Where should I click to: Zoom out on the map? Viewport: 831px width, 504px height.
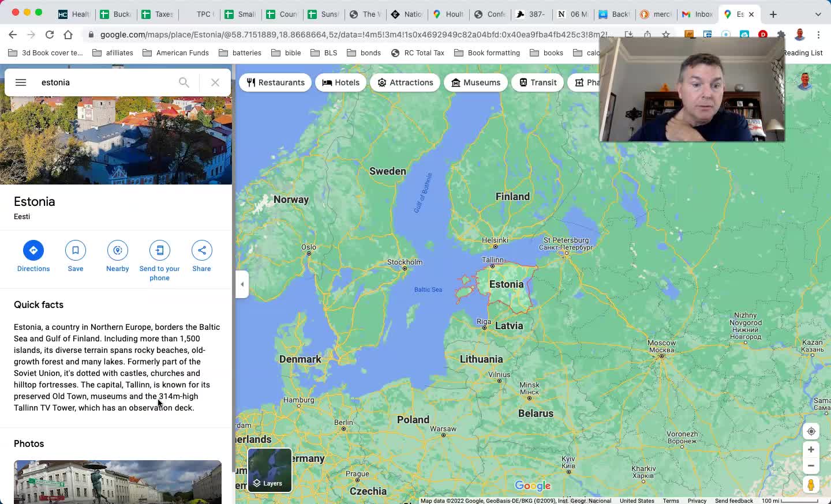(811, 465)
